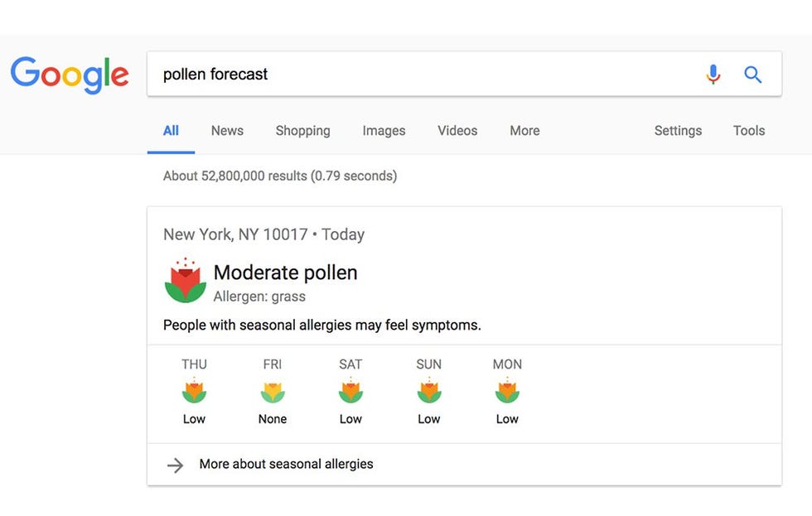Select Sunday's pollen flower icon
Image resolution: width=812 pixels, height=516 pixels.
pos(429,390)
